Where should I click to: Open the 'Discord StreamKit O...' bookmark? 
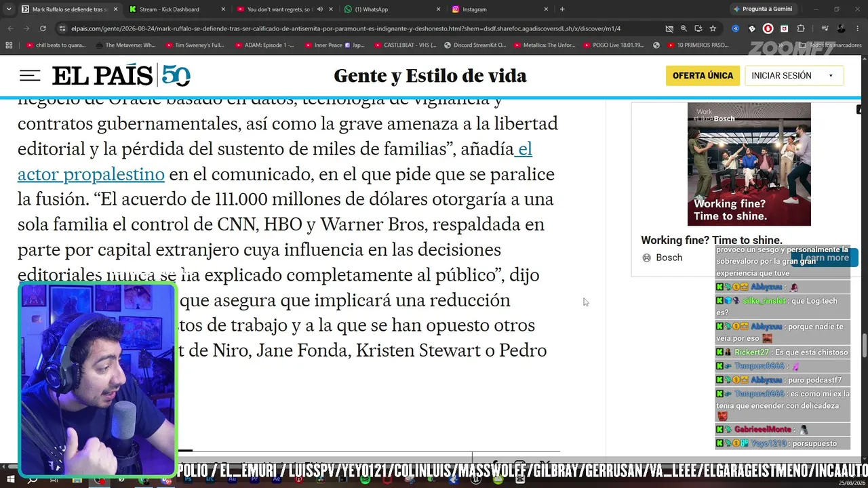475,45
